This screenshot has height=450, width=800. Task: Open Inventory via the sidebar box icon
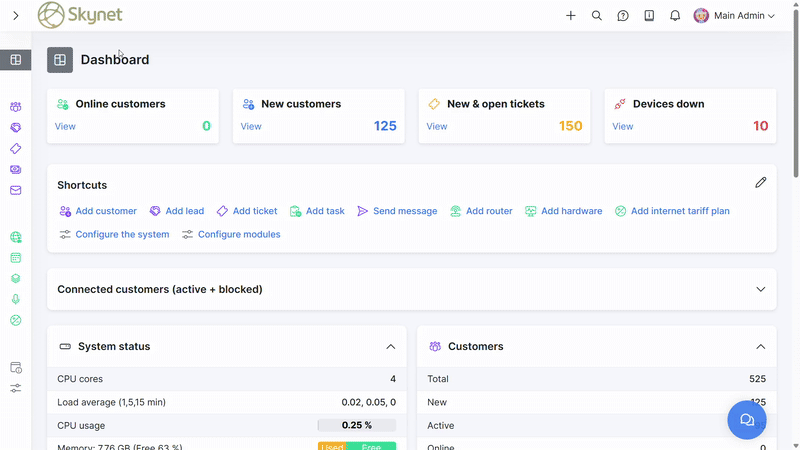16,279
